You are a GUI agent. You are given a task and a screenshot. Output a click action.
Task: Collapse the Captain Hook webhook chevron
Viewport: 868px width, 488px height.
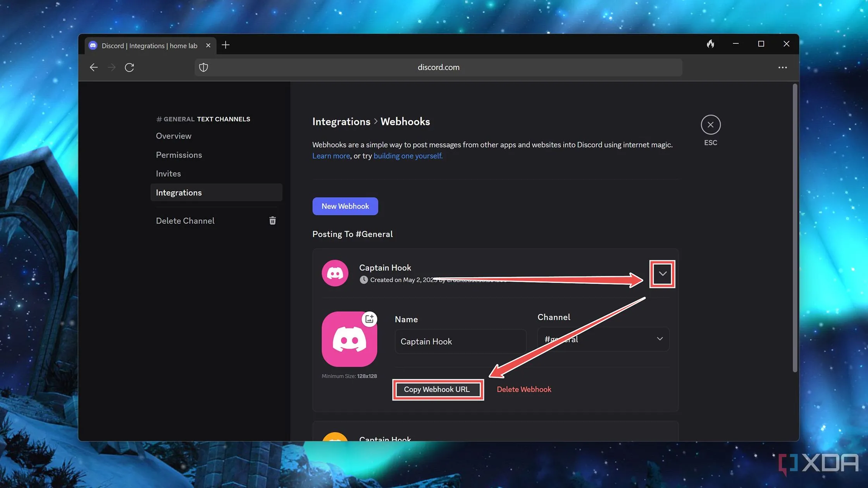tap(662, 274)
